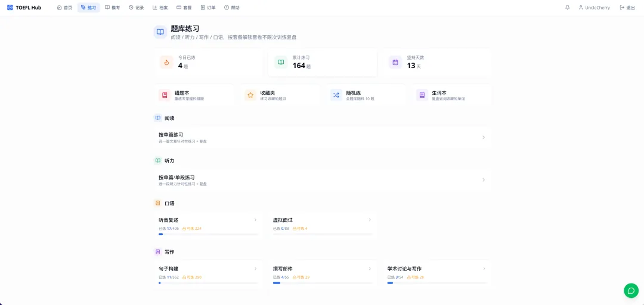Click the 听力 section icon
The height and width of the screenshot is (305, 644).
point(157,161)
